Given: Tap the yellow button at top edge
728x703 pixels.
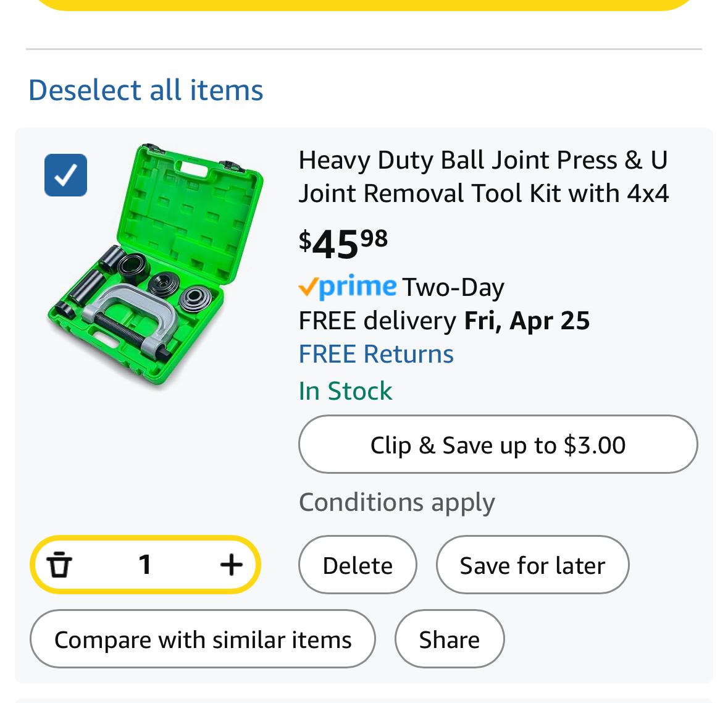Looking at the screenshot, I should point(364,5).
